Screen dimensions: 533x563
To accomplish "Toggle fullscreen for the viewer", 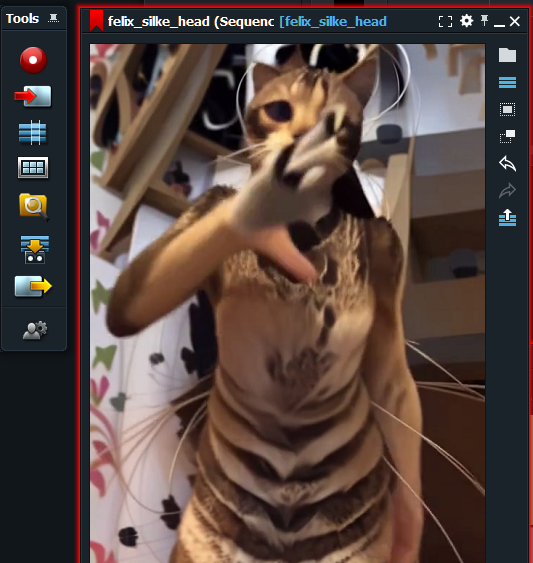I will [445, 21].
